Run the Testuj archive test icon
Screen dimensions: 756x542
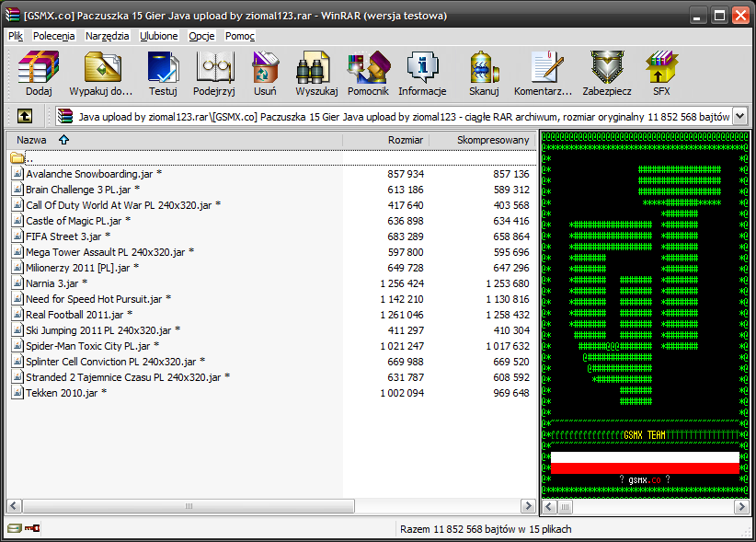163,69
